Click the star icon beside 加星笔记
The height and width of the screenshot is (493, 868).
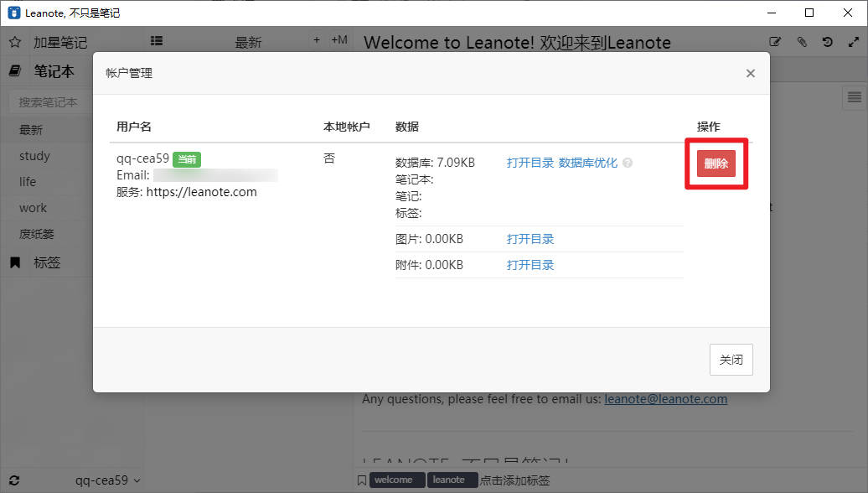coord(15,42)
